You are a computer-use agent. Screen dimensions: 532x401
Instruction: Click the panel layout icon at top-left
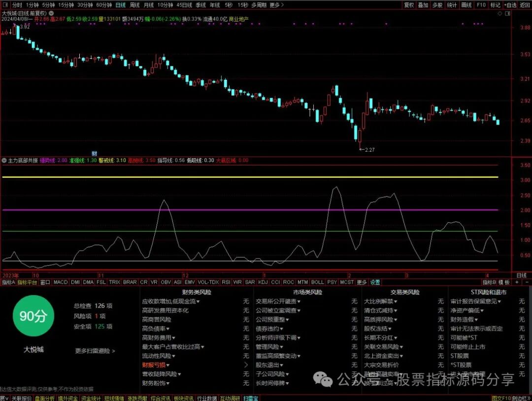(x=6, y=5)
